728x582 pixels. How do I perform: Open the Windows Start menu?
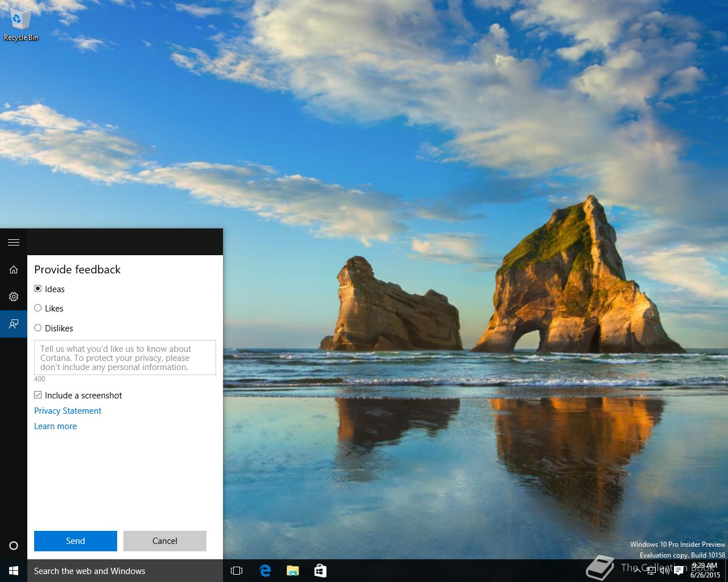pos(14,571)
